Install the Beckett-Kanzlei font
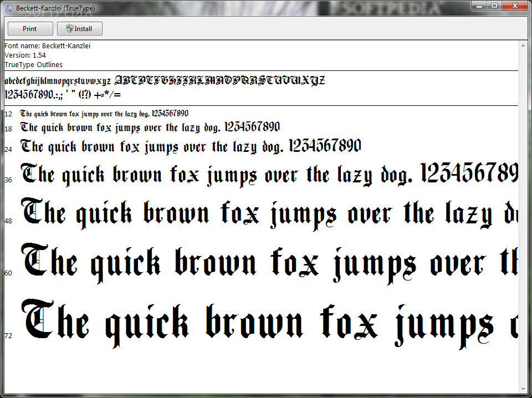 pyautogui.click(x=79, y=28)
